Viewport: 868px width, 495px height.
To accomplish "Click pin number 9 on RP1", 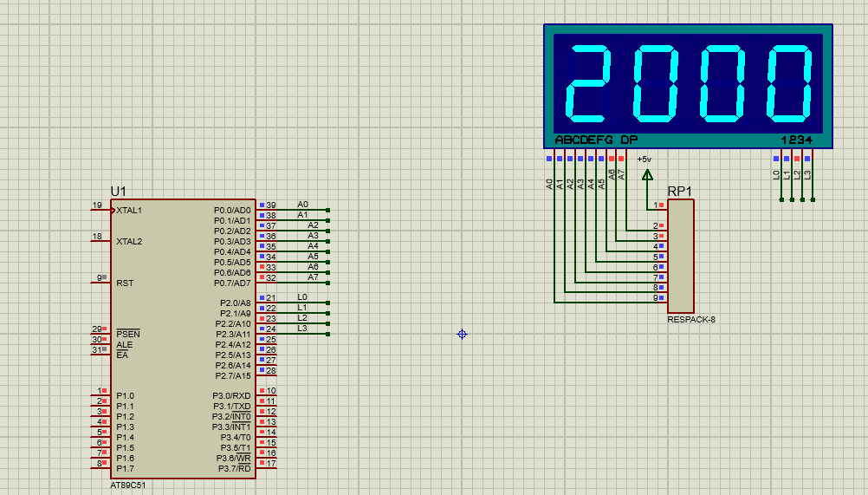I will [x=656, y=298].
